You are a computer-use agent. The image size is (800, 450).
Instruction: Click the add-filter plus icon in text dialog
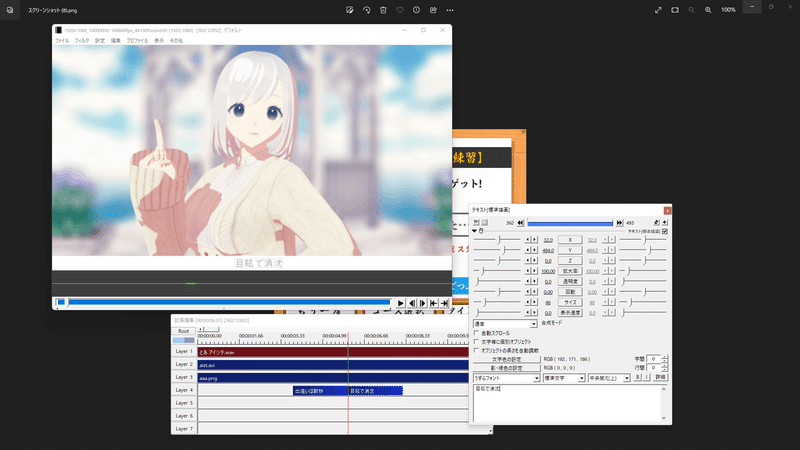pyautogui.click(x=664, y=222)
